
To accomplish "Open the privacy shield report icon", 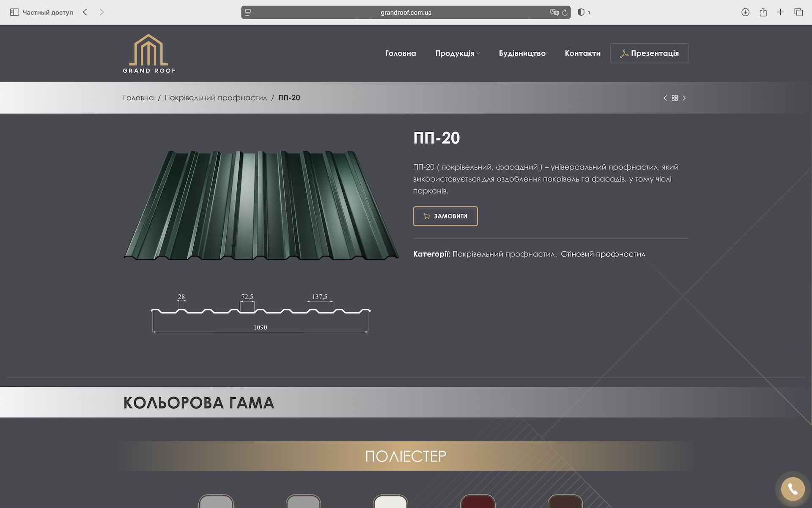I will (x=581, y=12).
